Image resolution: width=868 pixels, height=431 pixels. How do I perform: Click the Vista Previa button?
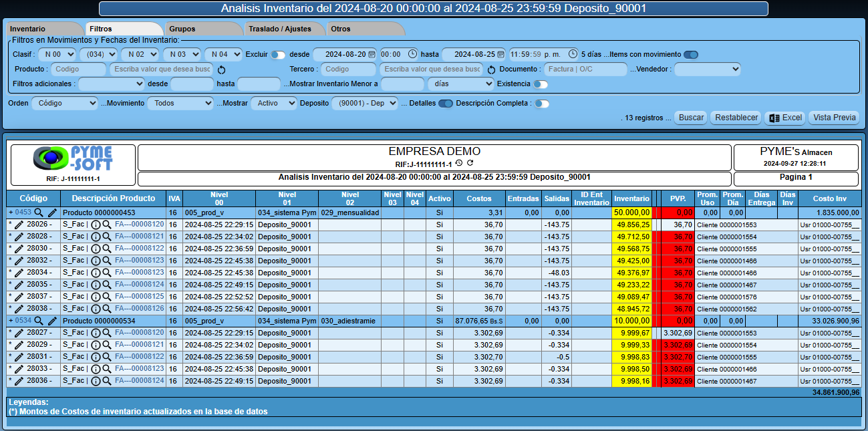pos(834,118)
